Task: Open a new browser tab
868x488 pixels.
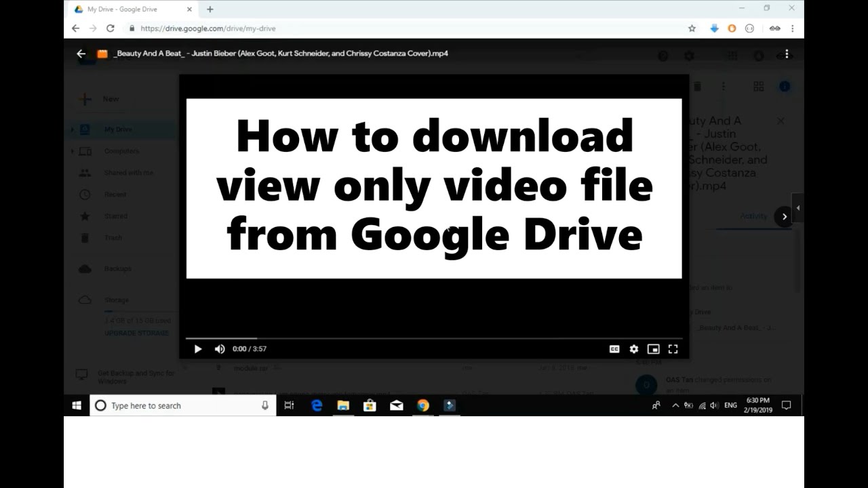Action: pos(210,9)
